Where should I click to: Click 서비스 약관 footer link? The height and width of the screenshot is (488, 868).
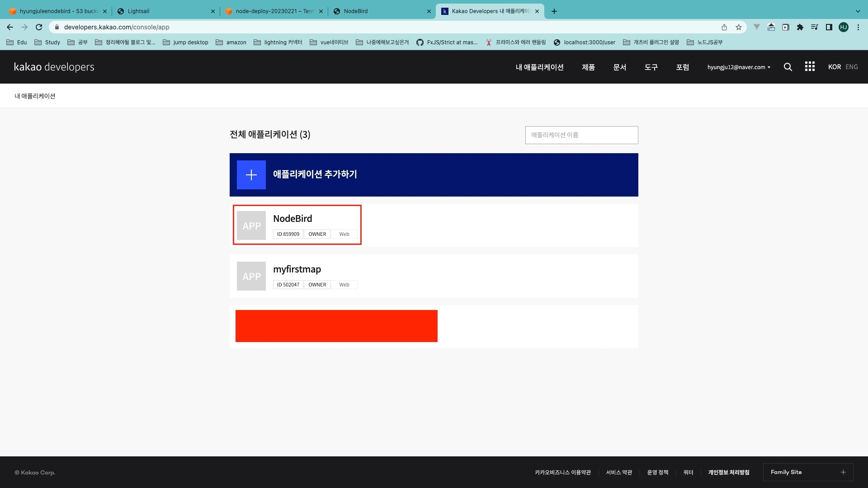(619, 473)
